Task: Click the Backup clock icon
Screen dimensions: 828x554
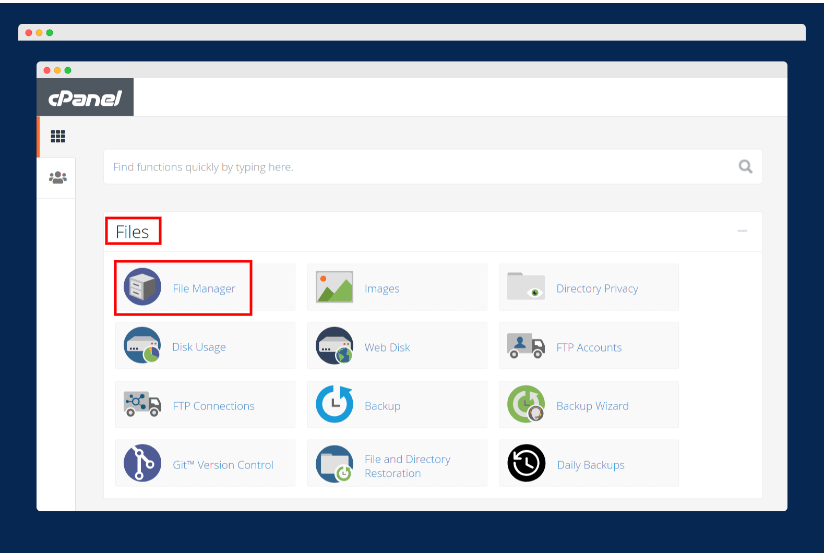Action: pos(334,405)
